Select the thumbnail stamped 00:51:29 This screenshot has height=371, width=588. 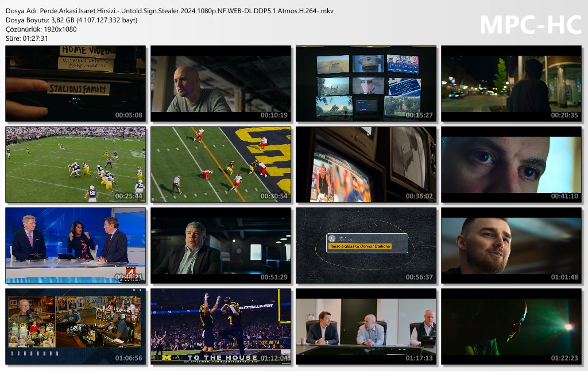(220, 246)
